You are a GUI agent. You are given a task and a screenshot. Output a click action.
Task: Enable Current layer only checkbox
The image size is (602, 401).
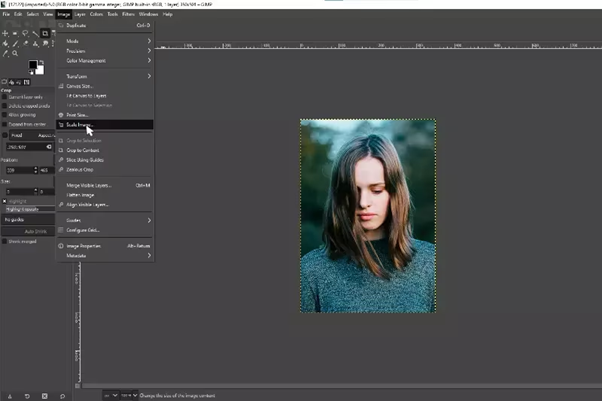click(5, 97)
